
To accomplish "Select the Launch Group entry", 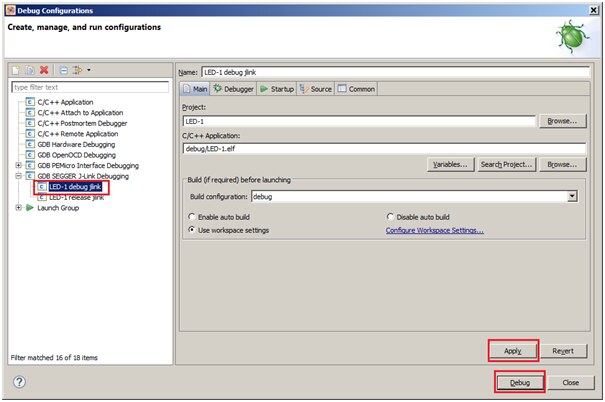I will coord(58,208).
